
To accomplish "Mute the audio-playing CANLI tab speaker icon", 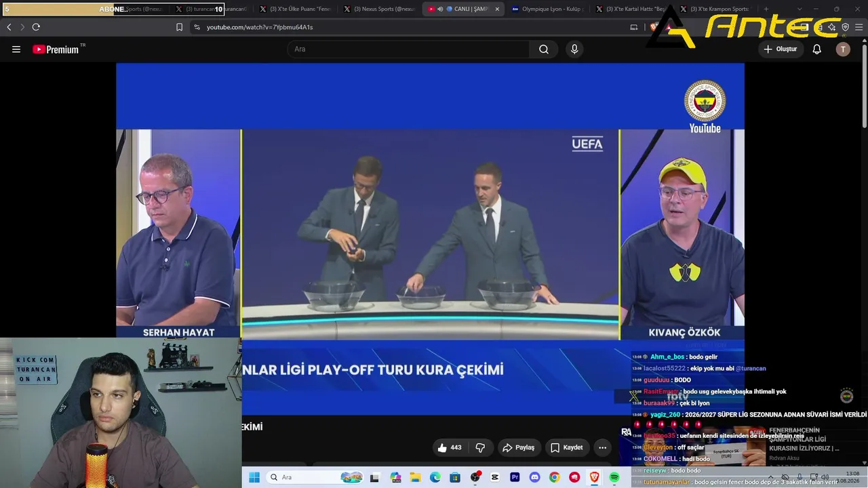I will [440, 9].
